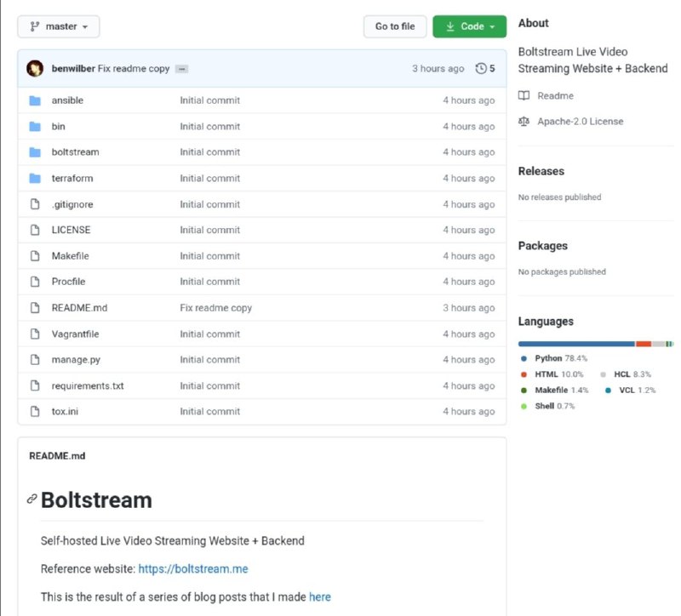Open the Vagrantfile file name link
The width and height of the screenshot is (681, 616).
click(75, 334)
